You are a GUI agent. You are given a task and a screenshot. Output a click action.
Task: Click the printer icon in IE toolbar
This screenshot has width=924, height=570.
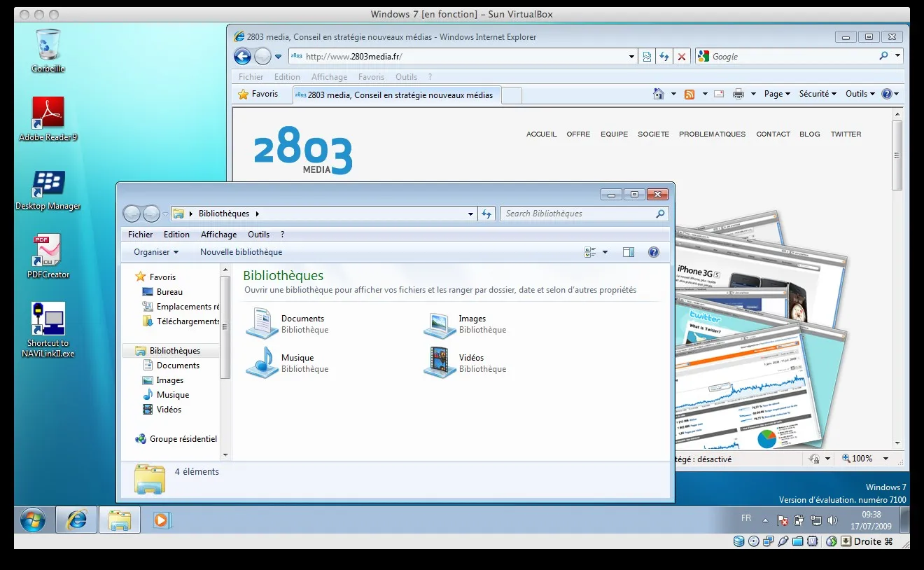point(738,94)
